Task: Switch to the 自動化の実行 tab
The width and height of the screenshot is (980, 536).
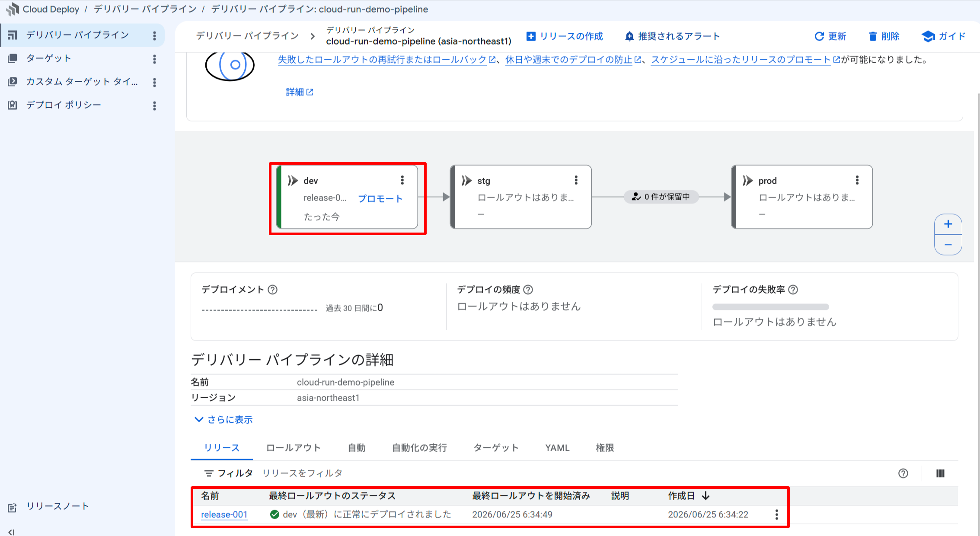Action: click(x=419, y=448)
